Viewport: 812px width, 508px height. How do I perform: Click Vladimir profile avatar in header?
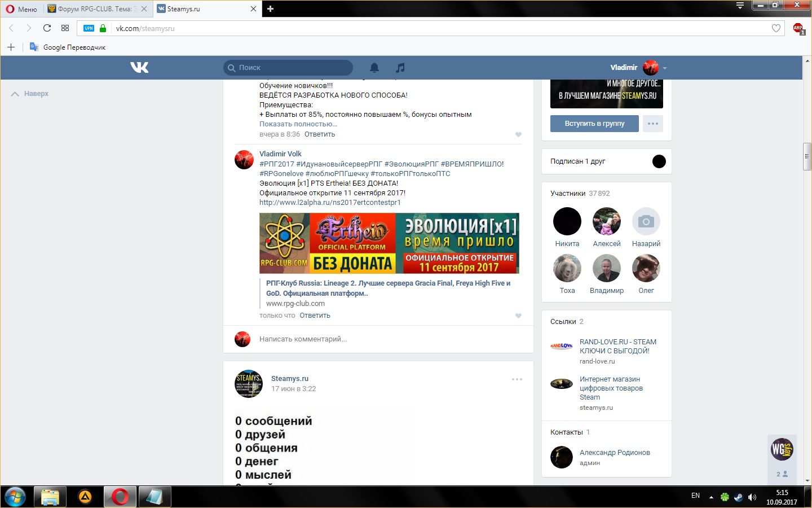(x=651, y=68)
